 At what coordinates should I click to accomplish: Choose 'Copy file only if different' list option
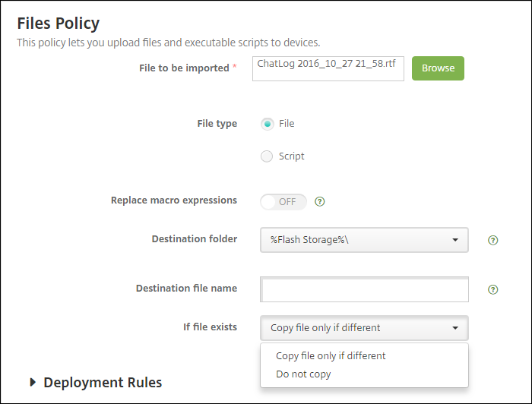pyautogui.click(x=331, y=355)
